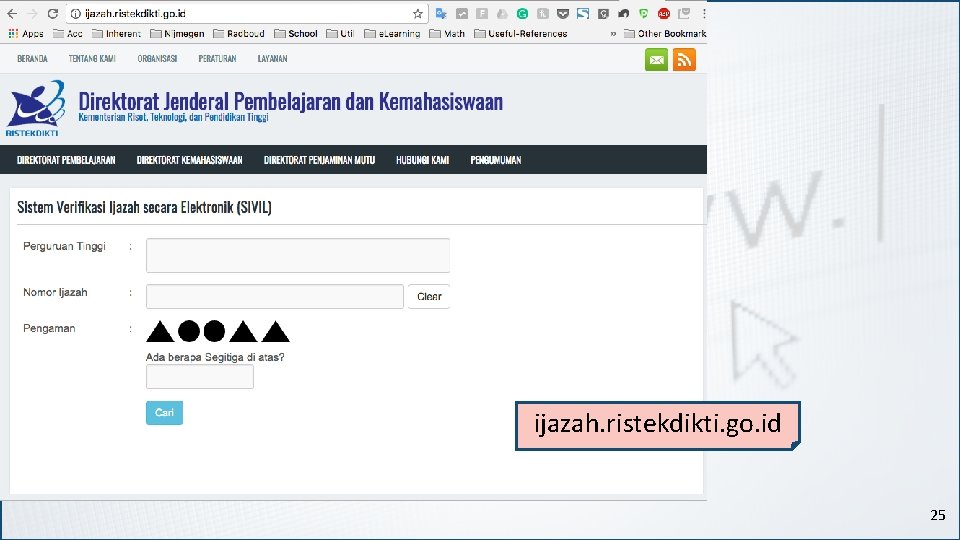This screenshot has width=960, height=540.
Task: Click the Google Drive extension icon
Action: tap(502, 13)
